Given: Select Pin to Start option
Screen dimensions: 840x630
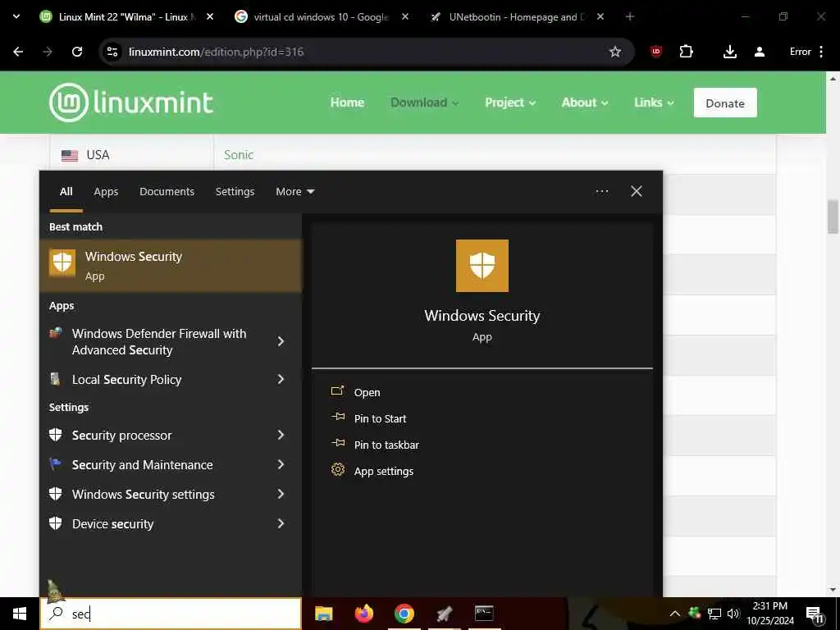Looking at the screenshot, I should (380, 419).
